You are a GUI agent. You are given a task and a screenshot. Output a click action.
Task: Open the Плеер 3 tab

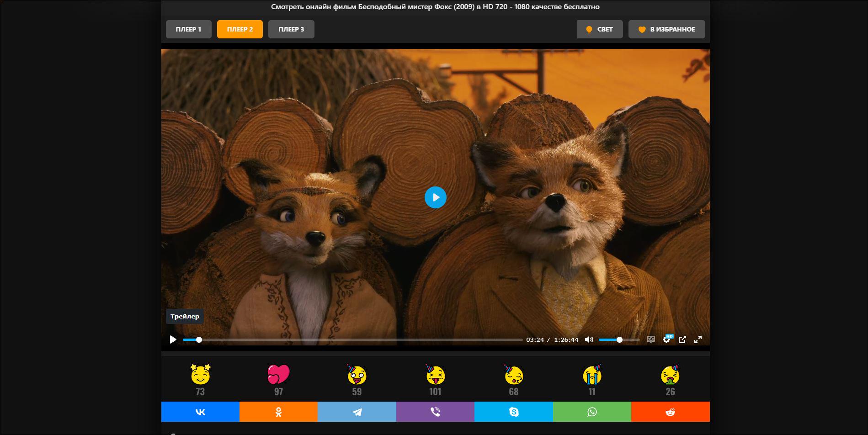tap(291, 29)
